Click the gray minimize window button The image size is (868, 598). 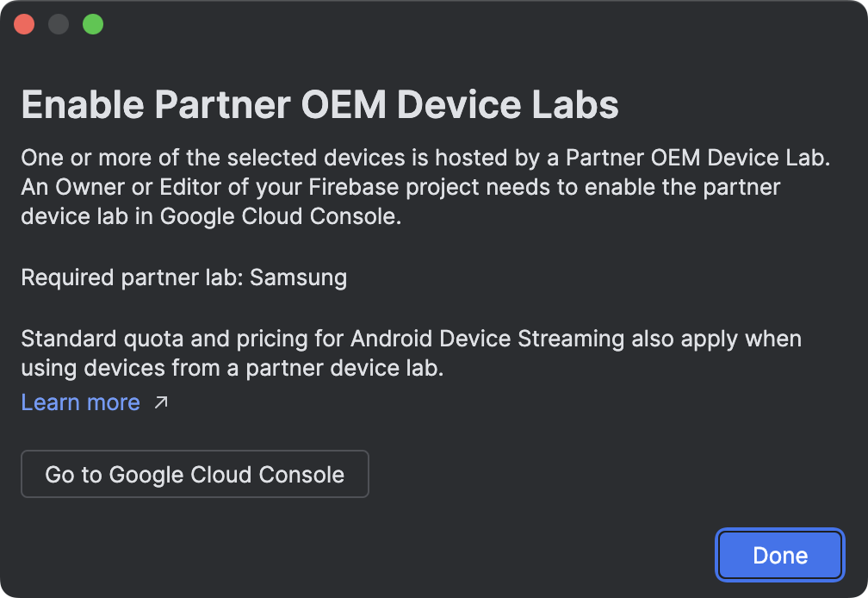click(59, 24)
